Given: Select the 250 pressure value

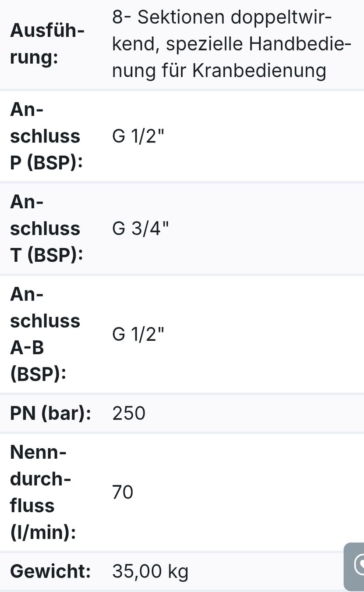Looking at the screenshot, I should point(128,413).
